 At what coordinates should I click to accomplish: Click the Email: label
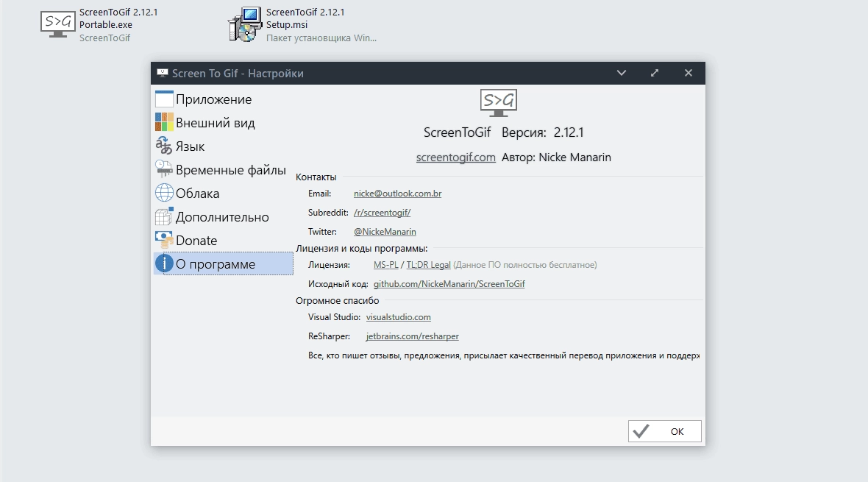tap(319, 194)
